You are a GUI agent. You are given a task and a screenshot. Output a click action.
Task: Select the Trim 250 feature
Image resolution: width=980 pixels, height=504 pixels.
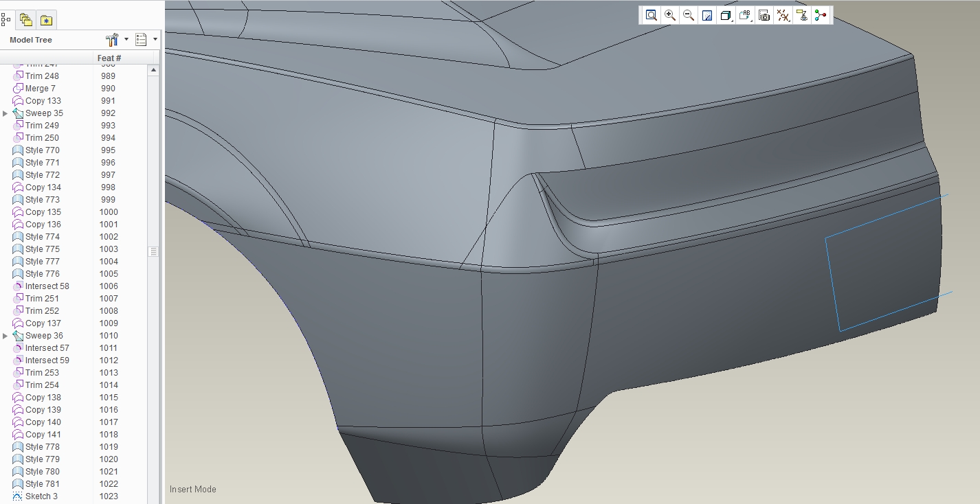(36, 138)
